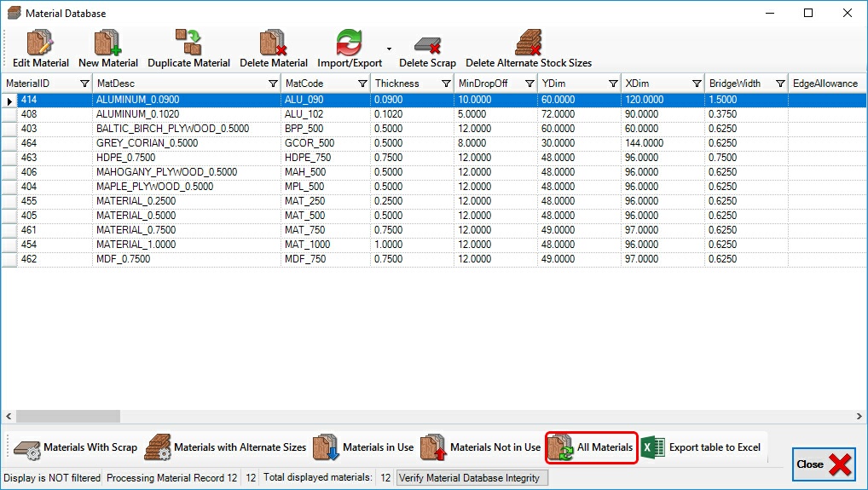The image size is (868, 490).
Task: Click Delete Alternate Stock Sizes icon
Action: click(528, 43)
